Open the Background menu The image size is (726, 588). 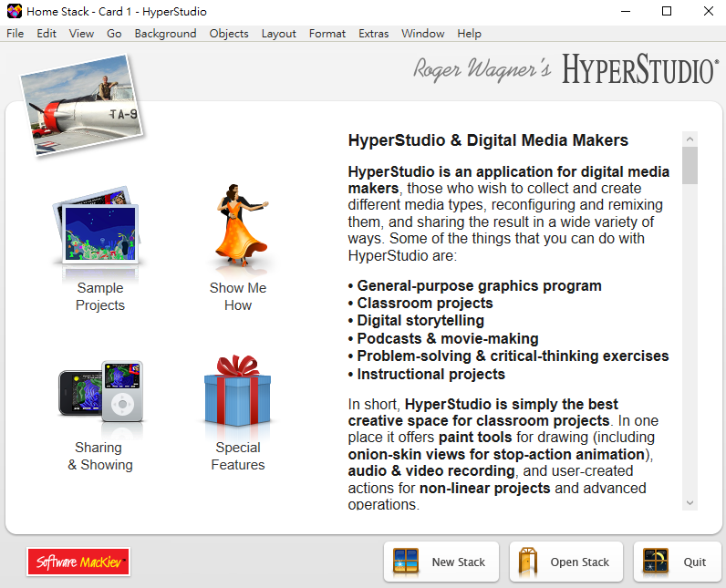click(x=165, y=34)
